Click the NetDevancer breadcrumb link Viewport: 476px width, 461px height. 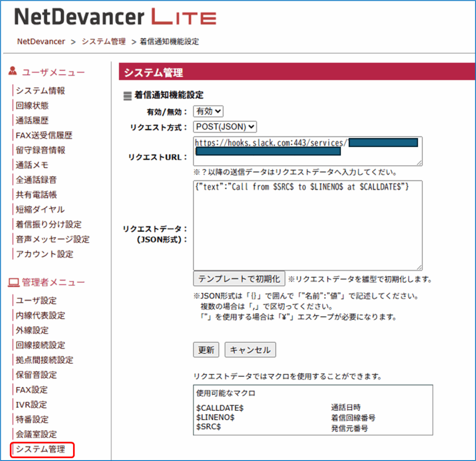coord(41,41)
